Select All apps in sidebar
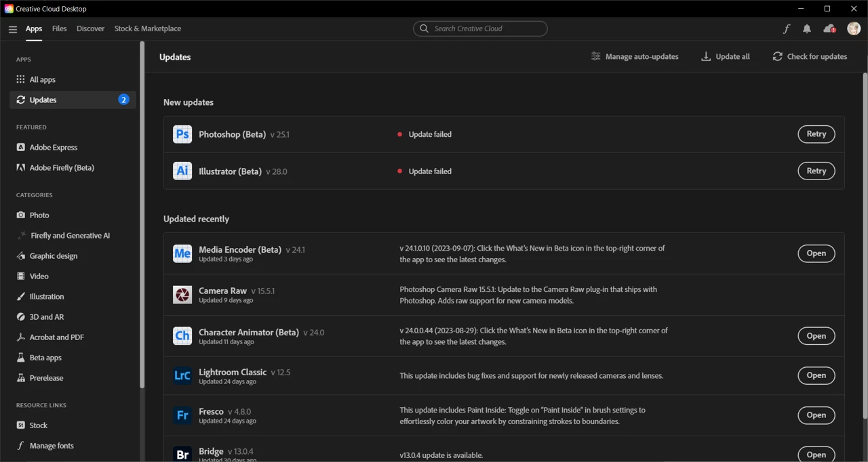868x462 pixels. point(73,79)
